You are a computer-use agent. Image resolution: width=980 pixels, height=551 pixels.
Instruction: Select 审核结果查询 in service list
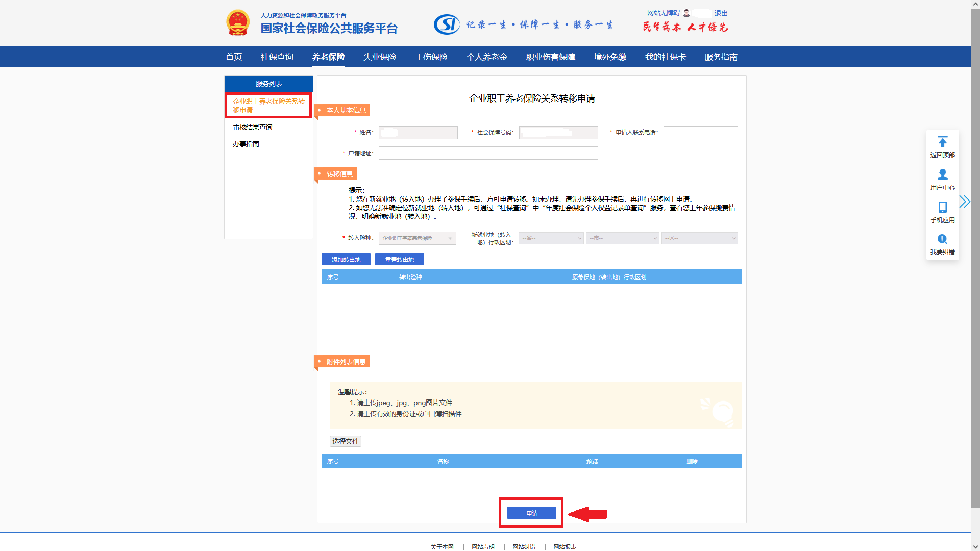click(253, 127)
